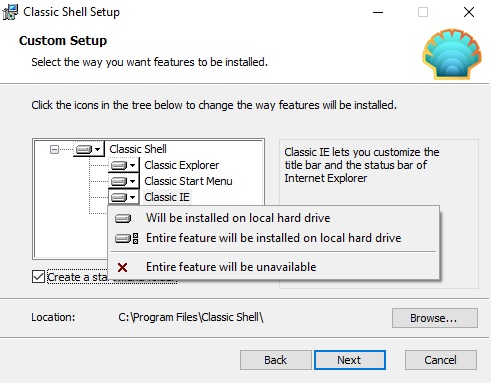This screenshot has width=491, height=383.
Task: Click the hard drive icon beside Classic Explorer
Action: pyautogui.click(x=119, y=165)
